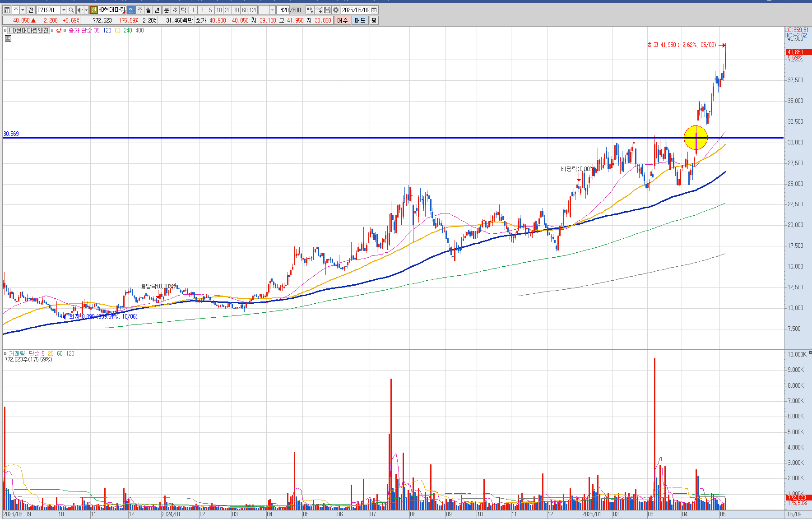Viewport: 812px width, 519px height.
Task: Switch to the 틱 tick chart period
Action: pos(183,10)
